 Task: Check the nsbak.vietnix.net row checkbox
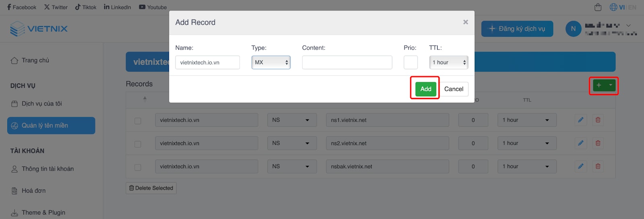138,167
